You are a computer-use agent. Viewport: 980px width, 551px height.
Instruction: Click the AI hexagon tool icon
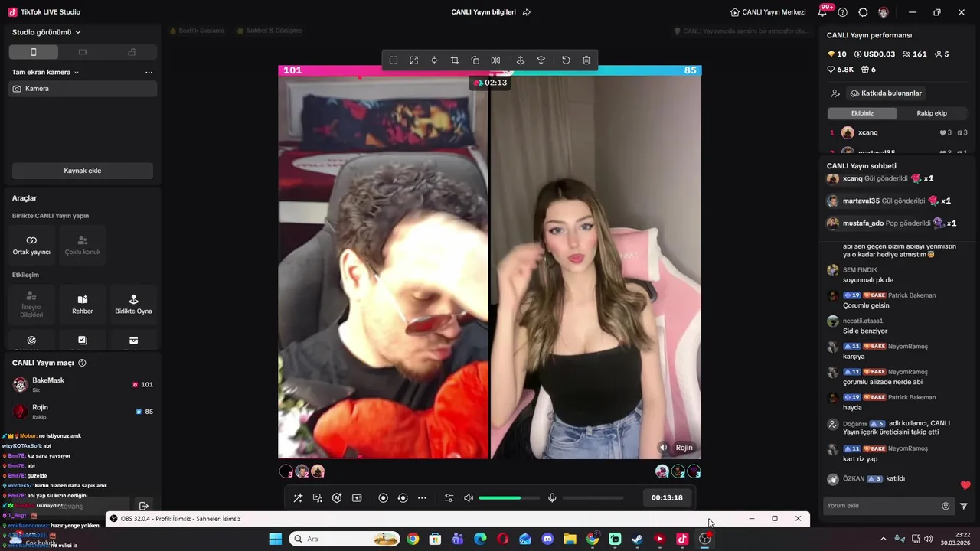tap(337, 498)
